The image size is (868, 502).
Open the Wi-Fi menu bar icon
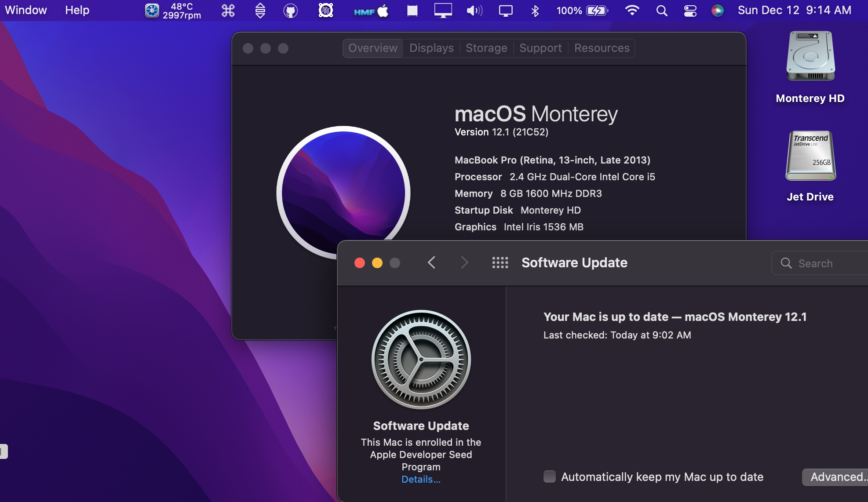[632, 11]
